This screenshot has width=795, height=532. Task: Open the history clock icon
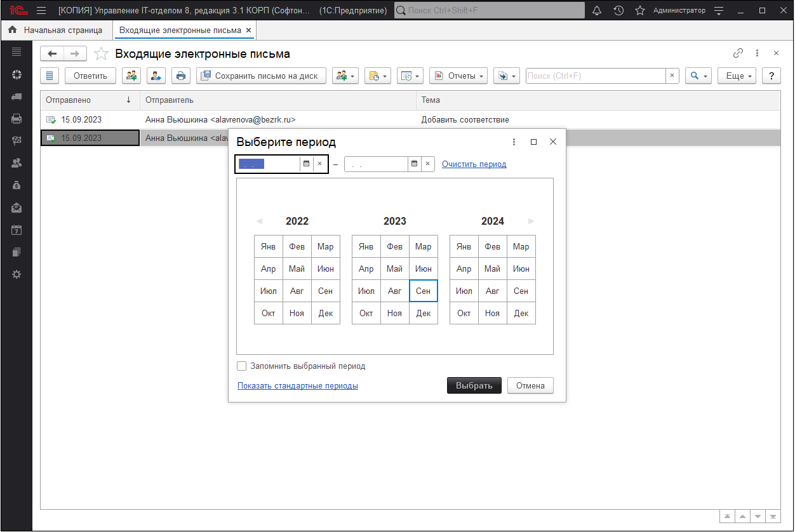point(618,11)
